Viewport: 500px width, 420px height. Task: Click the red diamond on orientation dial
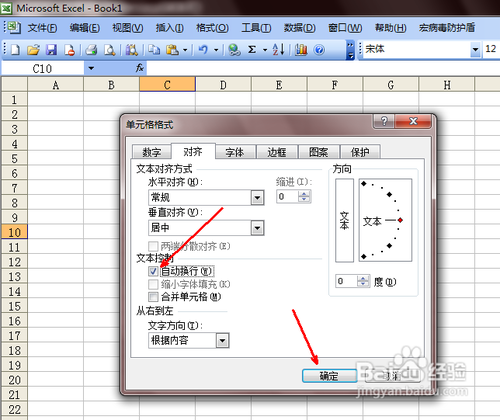coord(400,220)
